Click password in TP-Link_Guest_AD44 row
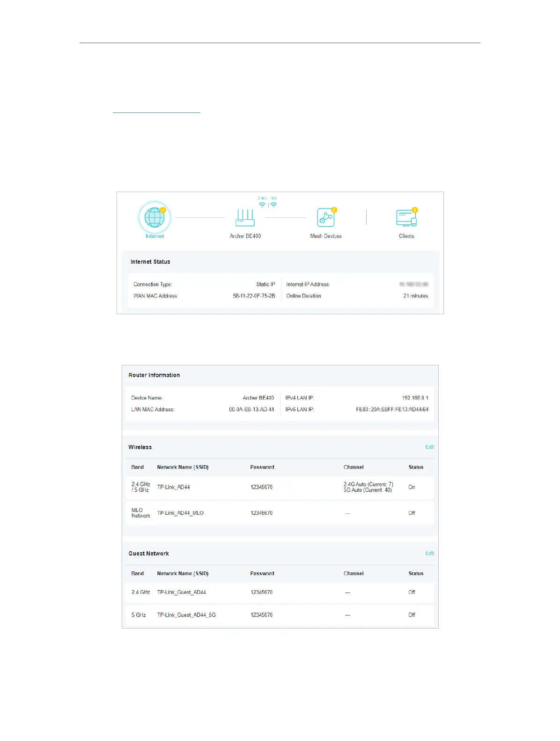This screenshot has width=560, height=741. 261,592
